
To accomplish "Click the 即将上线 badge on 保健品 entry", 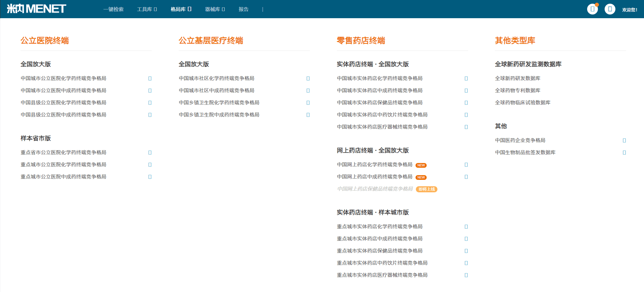I will tap(427, 189).
